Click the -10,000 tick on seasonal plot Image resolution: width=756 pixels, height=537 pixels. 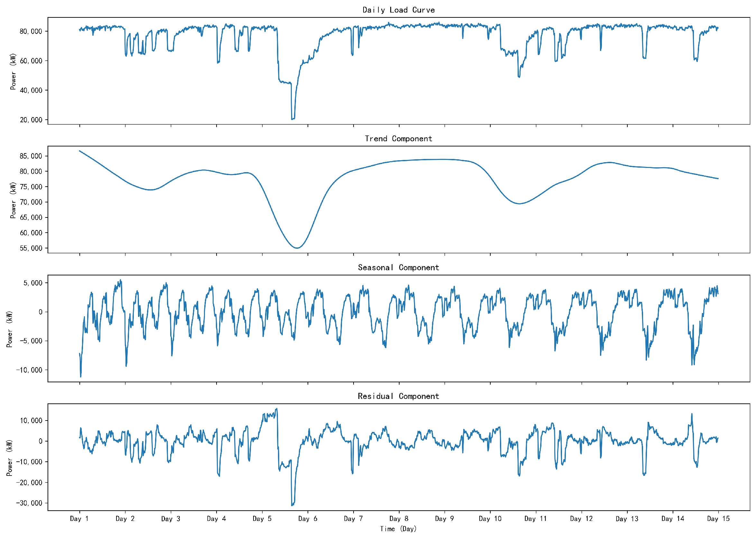tap(29, 370)
